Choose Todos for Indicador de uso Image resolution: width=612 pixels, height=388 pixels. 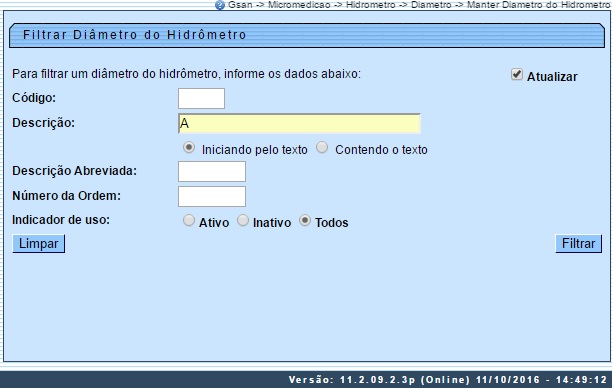tap(305, 221)
